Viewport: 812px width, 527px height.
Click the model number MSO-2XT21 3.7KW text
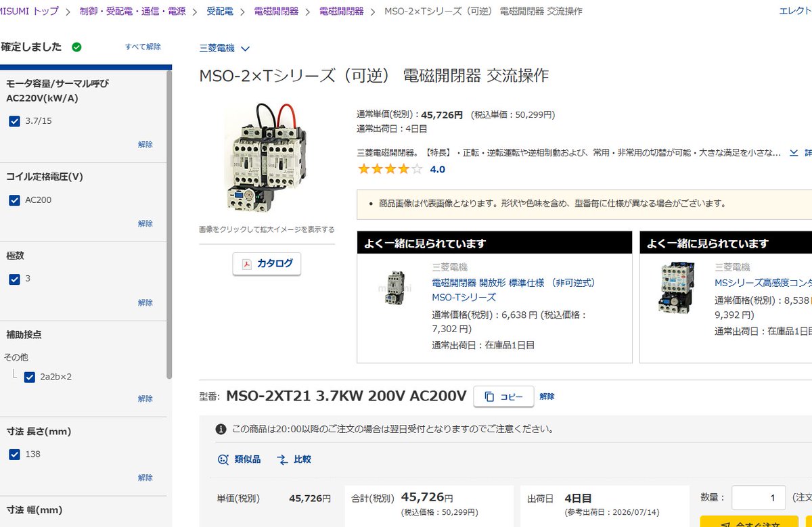tap(346, 396)
